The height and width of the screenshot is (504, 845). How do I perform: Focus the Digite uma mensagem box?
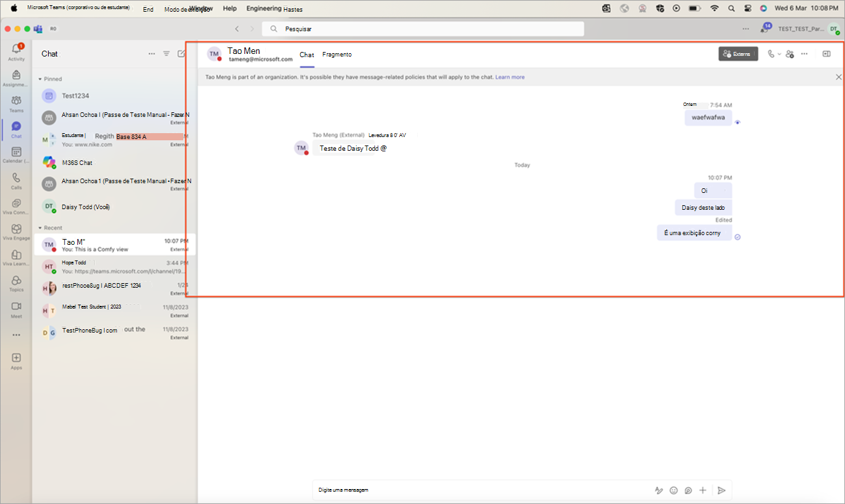point(481,490)
